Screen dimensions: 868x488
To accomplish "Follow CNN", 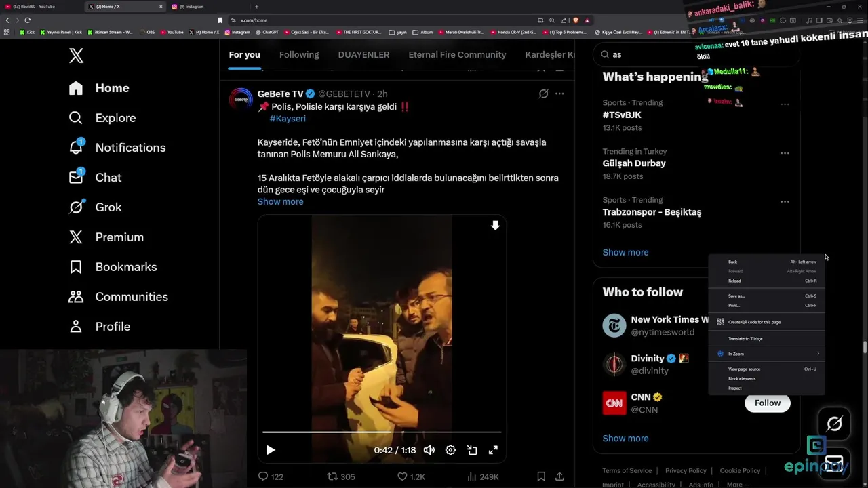I will tap(768, 403).
